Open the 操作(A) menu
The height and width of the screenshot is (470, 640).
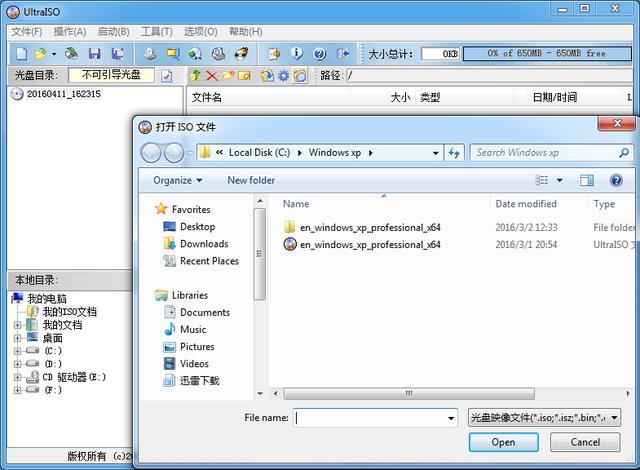coord(70,32)
